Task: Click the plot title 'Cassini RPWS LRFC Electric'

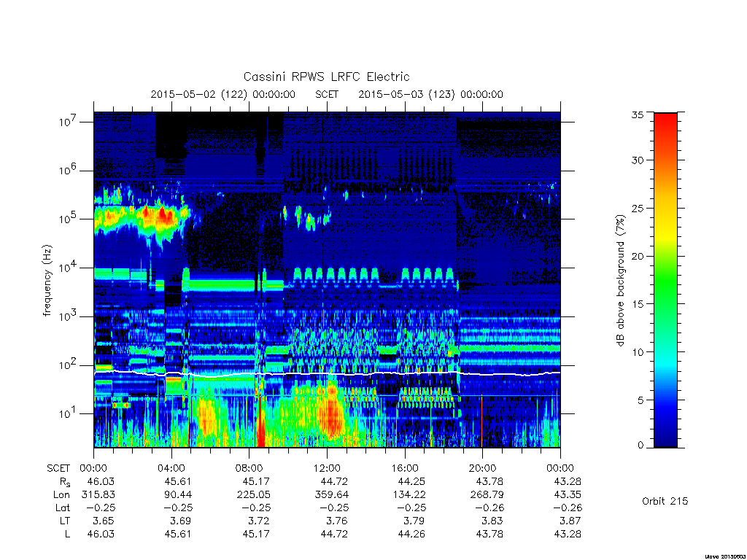Action: [x=326, y=77]
